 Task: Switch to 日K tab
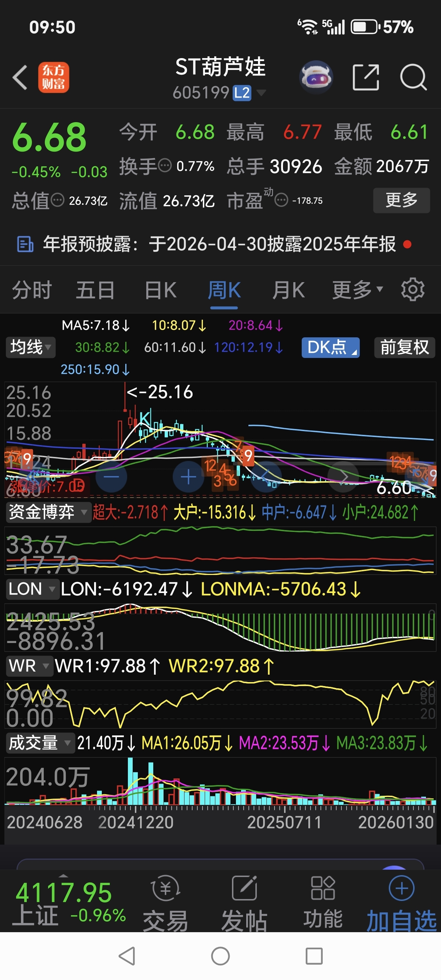tap(161, 290)
